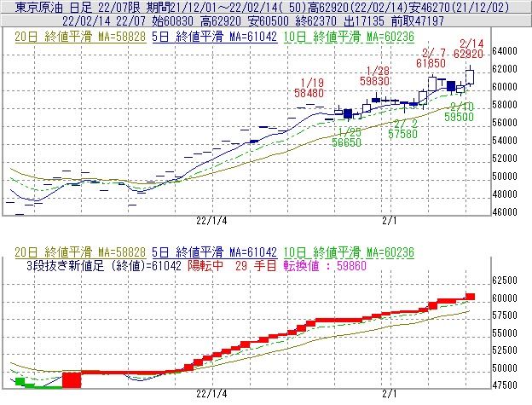This screenshot has height=405, width=532.
Task: Click the 1/28 59830 high label
Action: point(375,76)
